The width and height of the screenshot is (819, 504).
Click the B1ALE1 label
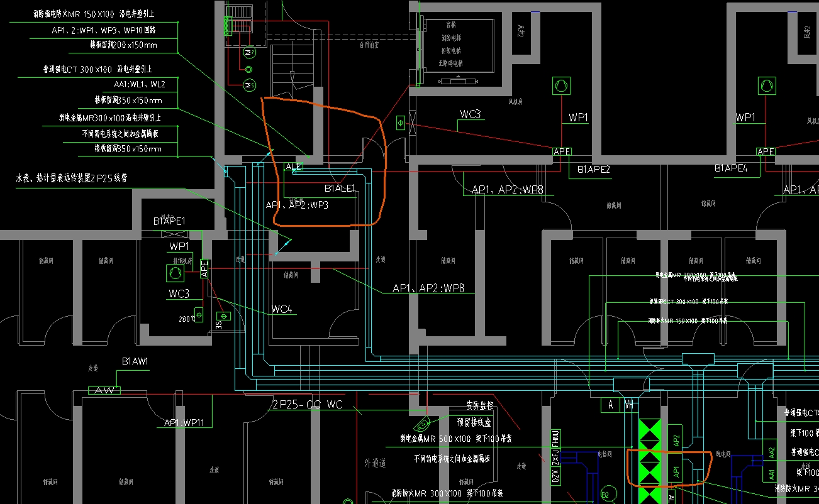[x=340, y=188]
